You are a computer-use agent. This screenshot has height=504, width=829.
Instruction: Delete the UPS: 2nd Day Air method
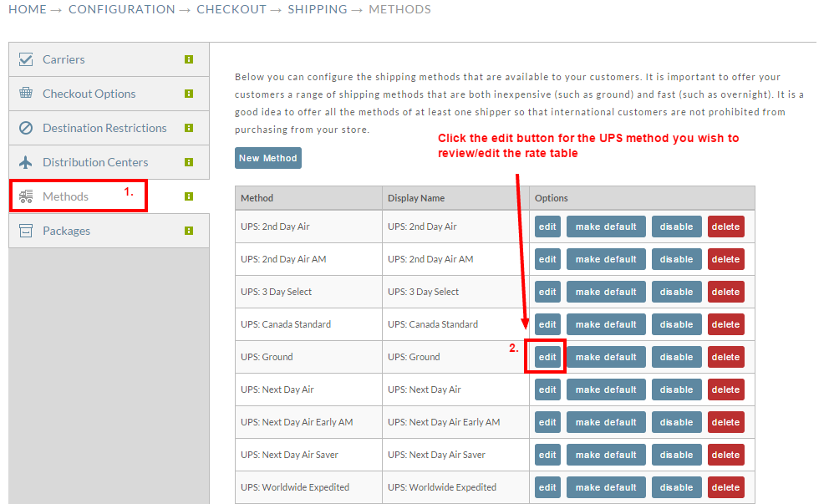tap(725, 227)
